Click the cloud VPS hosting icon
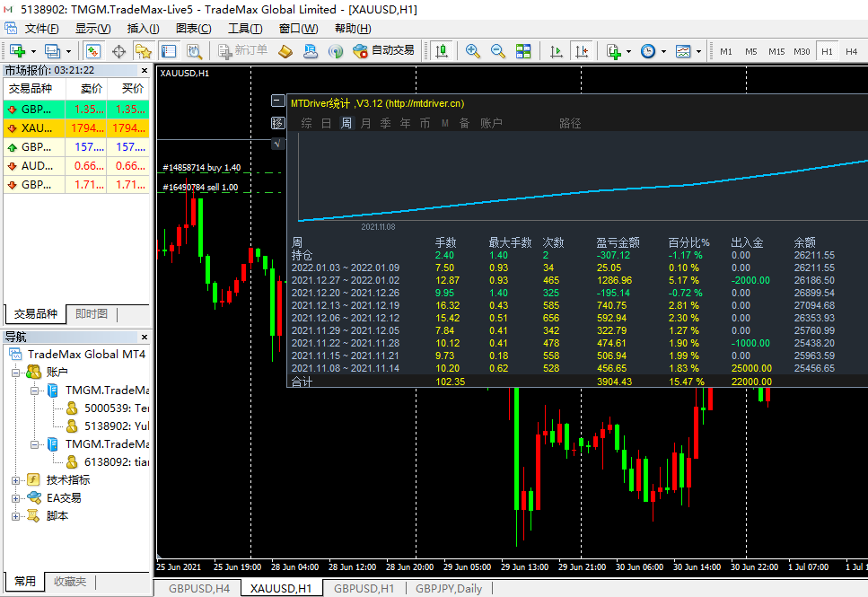868x597 pixels. point(311,51)
